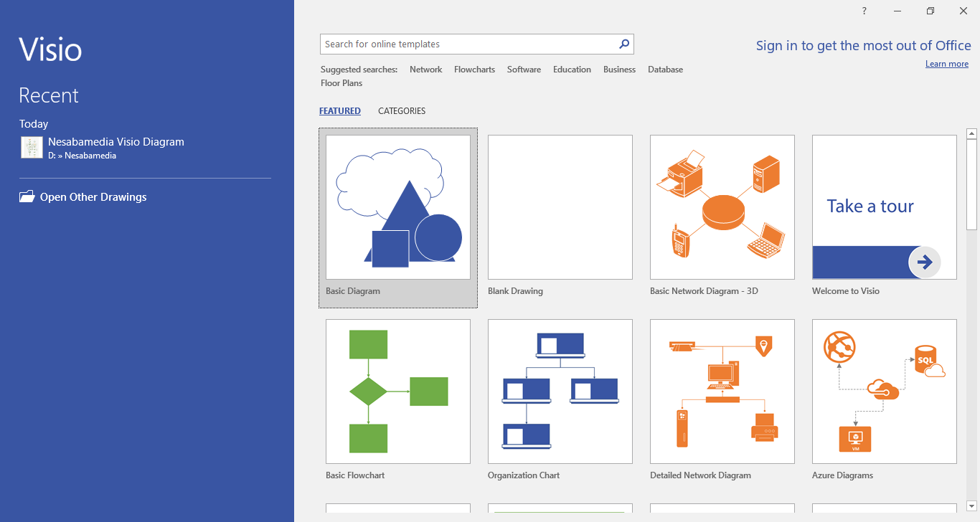Click the scrollbar down arrow
The height and width of the screenshot is (522, 980).
(972, 506)
